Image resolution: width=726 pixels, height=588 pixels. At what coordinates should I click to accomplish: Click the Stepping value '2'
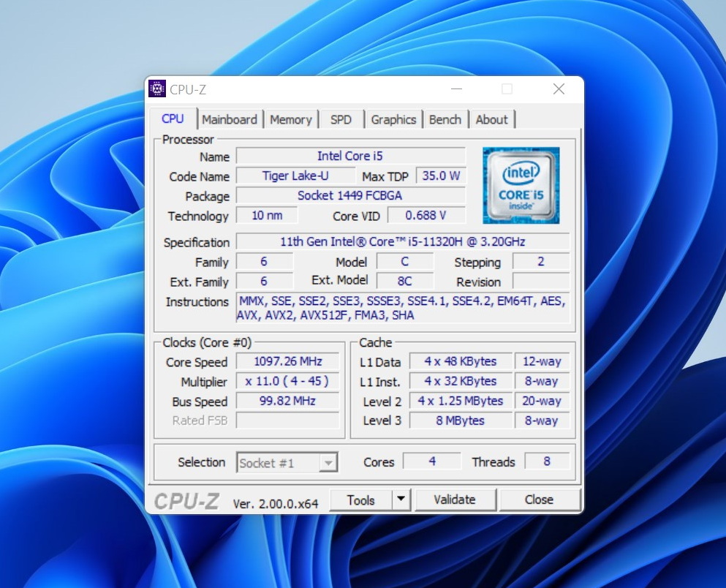[x=541, y=262]
